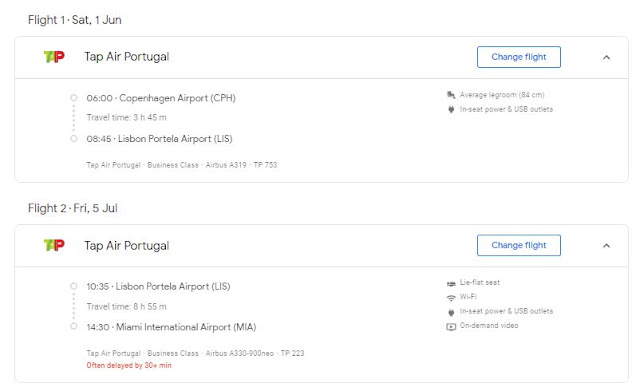This screenshot has width=640, height=391.
Task: Click the TAP logo on Flight 1
Action: coord(54,57)
